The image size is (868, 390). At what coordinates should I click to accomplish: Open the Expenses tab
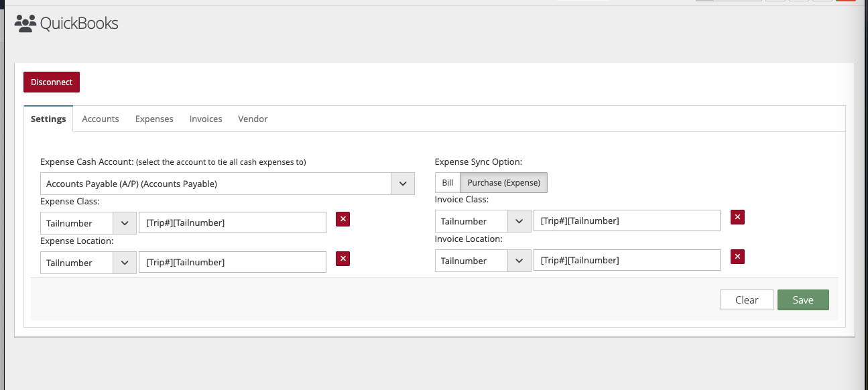[154, 119]
